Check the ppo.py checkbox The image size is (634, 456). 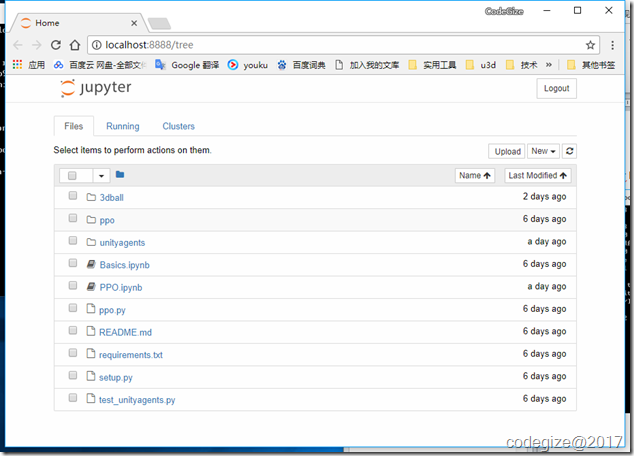73,308
